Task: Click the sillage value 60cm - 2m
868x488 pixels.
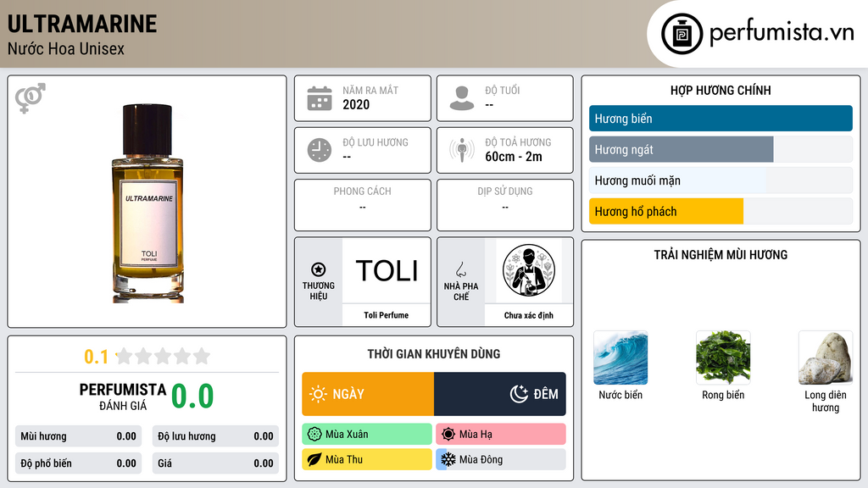Action: tap(514, 157)
